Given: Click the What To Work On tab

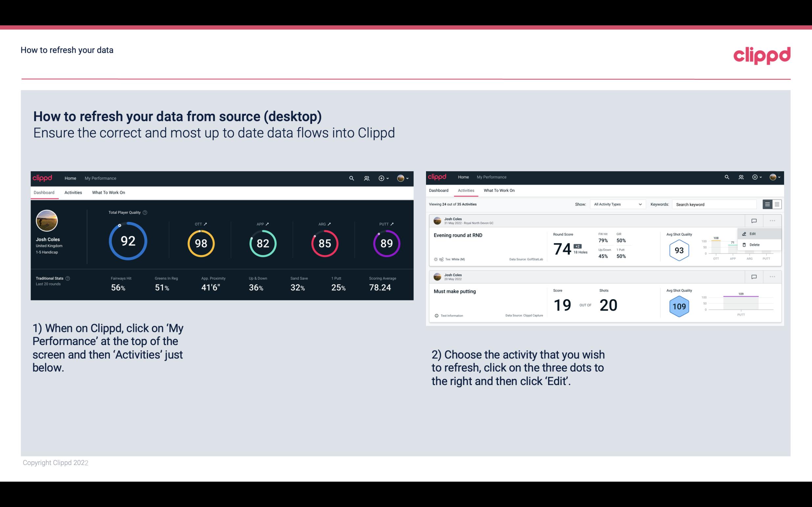Looking at the screenshot, I should point(108,192).
